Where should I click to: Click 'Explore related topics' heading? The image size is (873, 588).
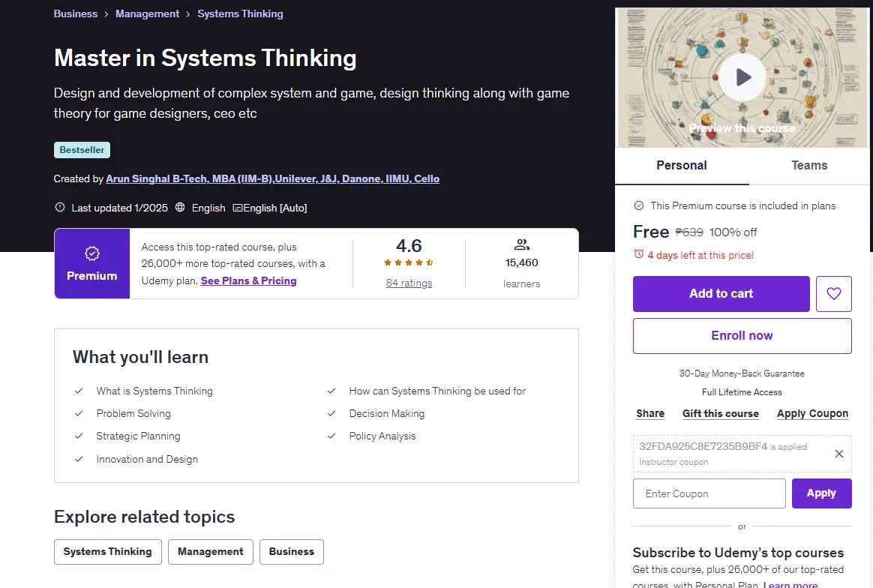pyautogui.click(x=144, y=517)
